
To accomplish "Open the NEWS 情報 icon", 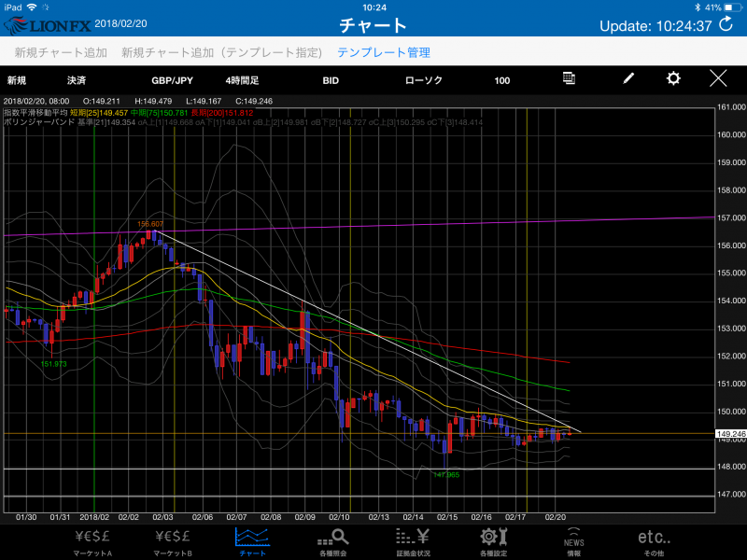I will point(573,540).
